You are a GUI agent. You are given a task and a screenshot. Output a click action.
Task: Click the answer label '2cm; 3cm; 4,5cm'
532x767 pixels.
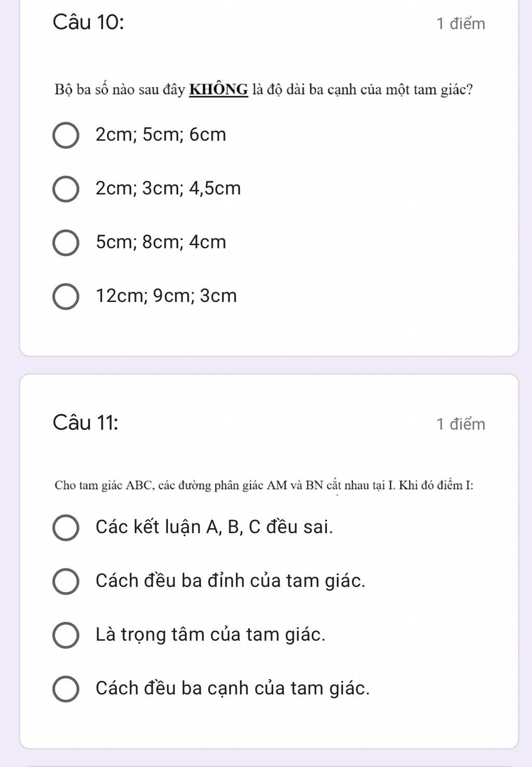[168, 188]
